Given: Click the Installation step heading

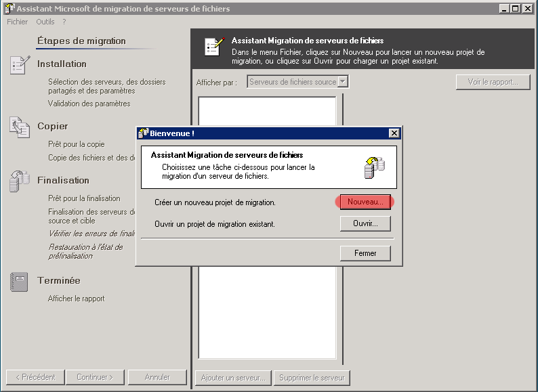Looking at the screenshot, I should (x=62, y=64).
